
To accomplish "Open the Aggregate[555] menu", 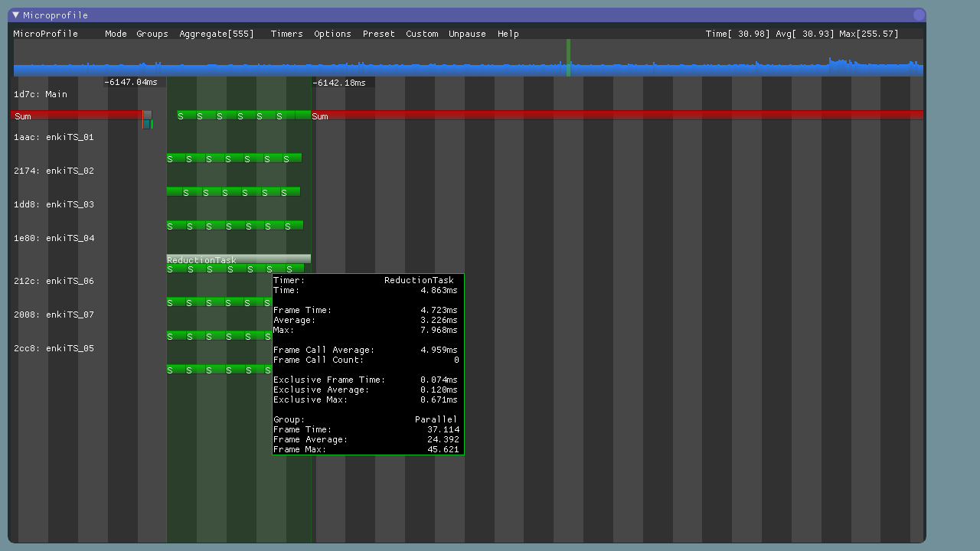I will [x=217, y=34].
